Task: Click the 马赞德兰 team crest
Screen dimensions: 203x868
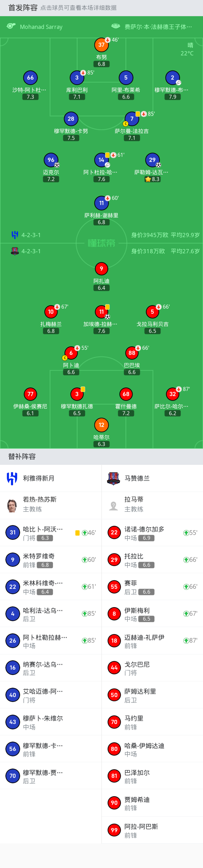Action: click(x=114, y=478)
